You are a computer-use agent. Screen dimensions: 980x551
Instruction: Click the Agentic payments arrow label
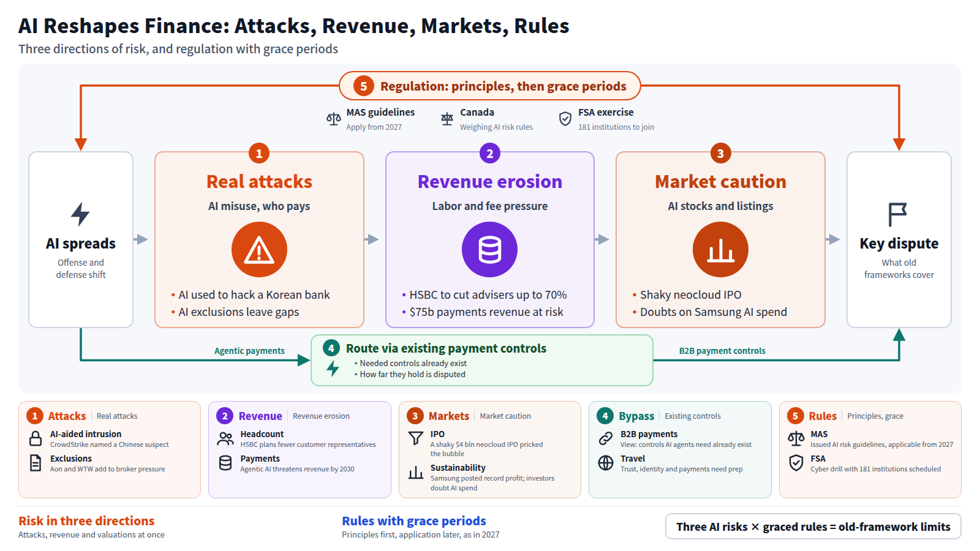click(x=249, y=351)
